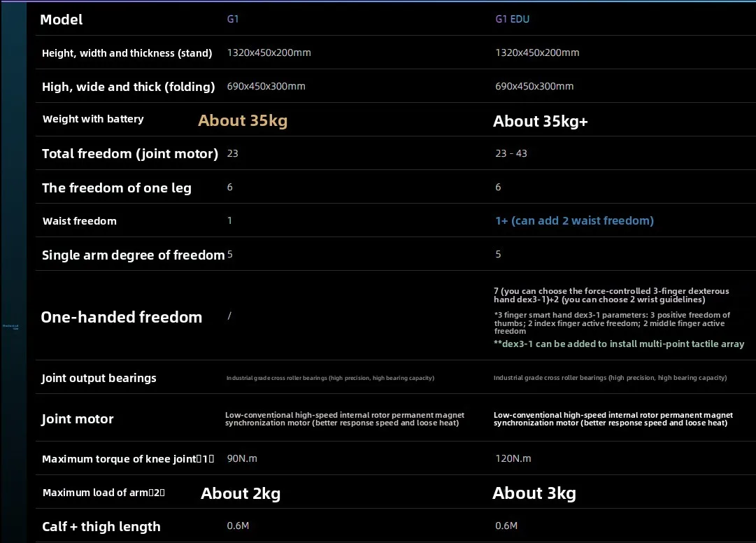Click 'Maximum load of arm' row label

[x=104, y=493]
